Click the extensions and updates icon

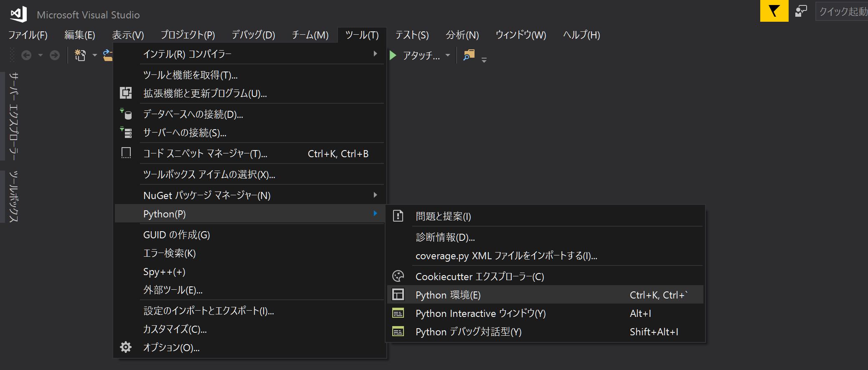[x=126, y=93]
